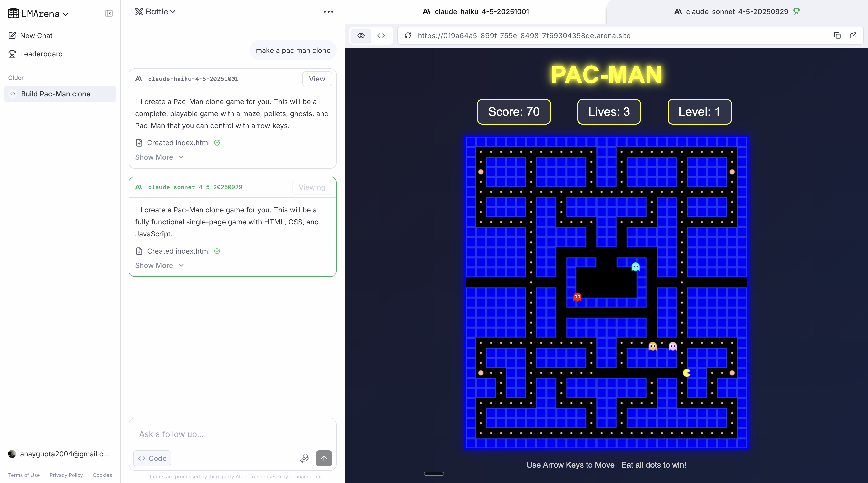Image resolution: width=868 pixels, height=483 pixels.
Task: Open preview in new window
Action: 853,36
